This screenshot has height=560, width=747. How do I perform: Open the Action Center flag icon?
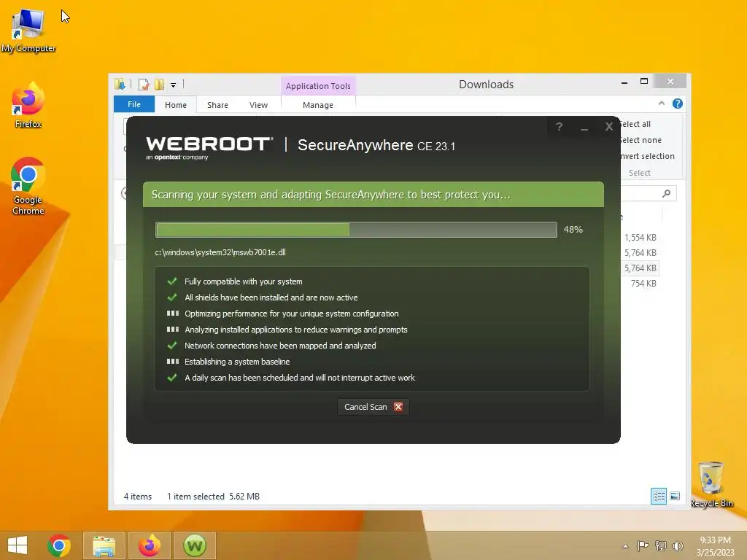pyautogui.click(x=643, y=545)
